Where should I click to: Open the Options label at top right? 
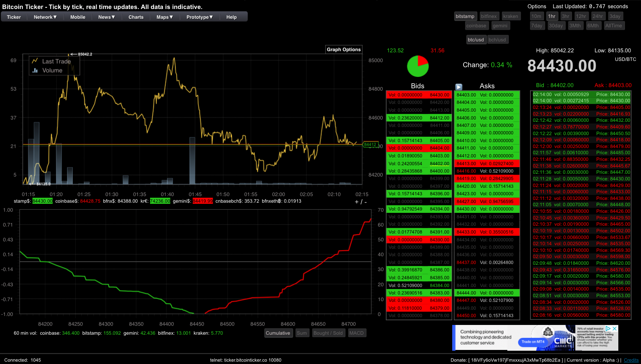(537, 7)
